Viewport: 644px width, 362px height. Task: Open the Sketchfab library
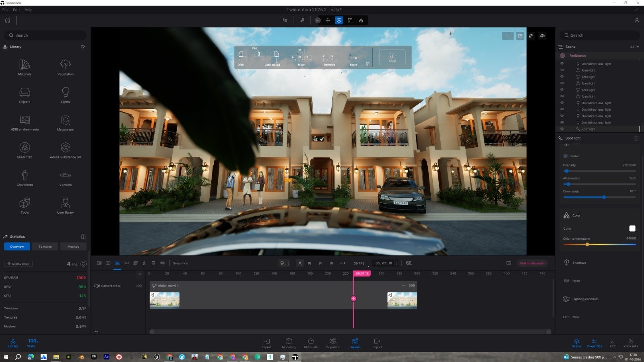click(25, 150)
